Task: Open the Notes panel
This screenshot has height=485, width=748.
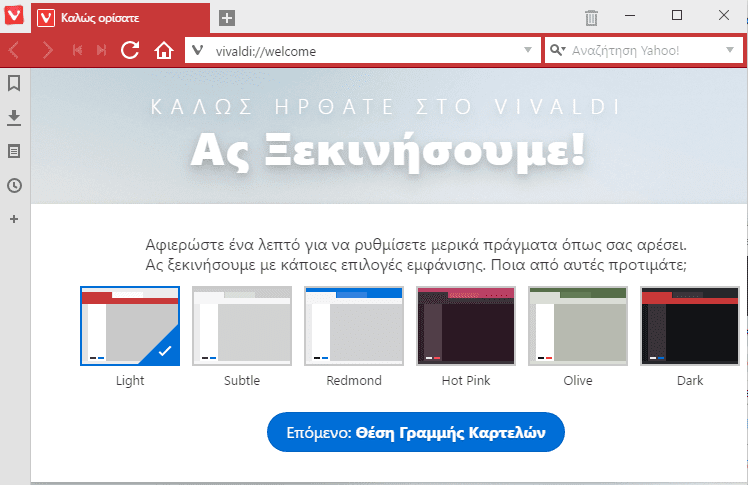Action: pyautogui.click(x=14, y=152)
